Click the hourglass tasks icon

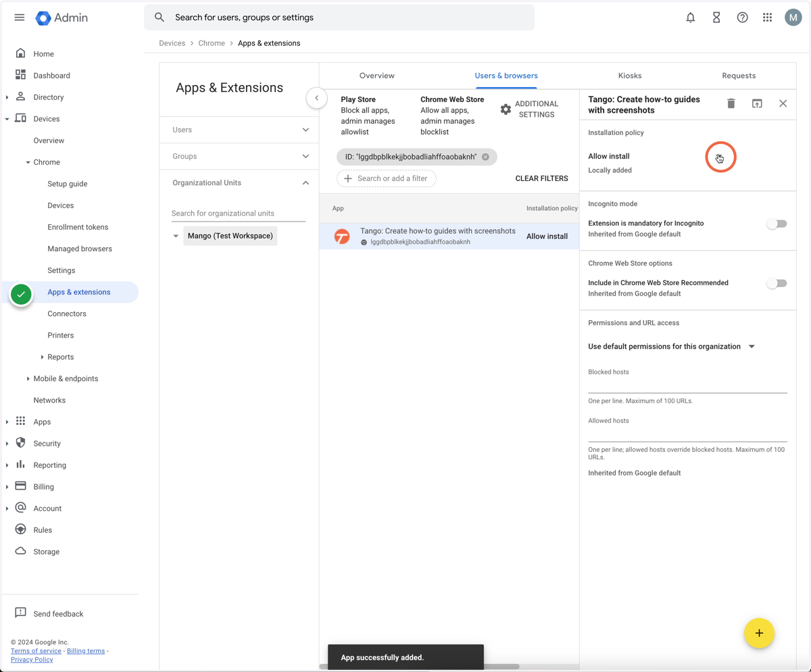[716, 18]
